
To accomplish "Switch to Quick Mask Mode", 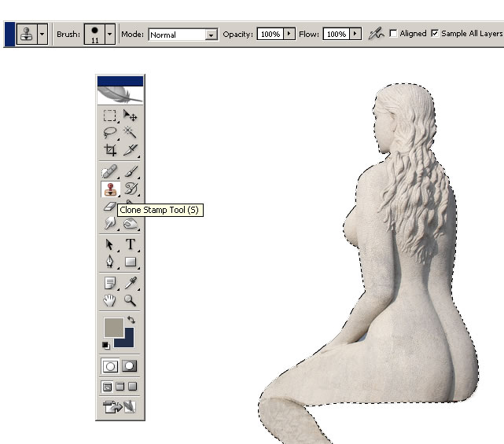I will [x=130, y=366].
